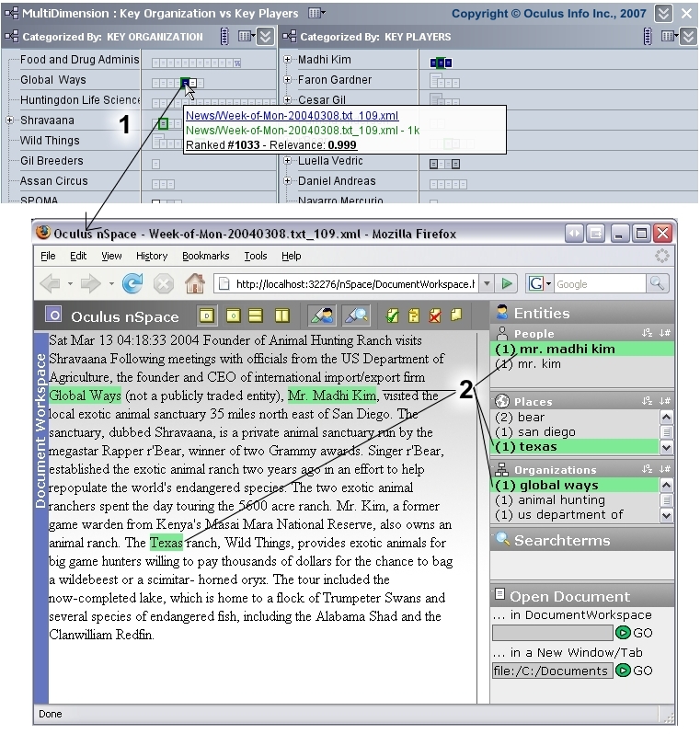
Task: Open the File menu in Firefox
Action: [48, 256]
